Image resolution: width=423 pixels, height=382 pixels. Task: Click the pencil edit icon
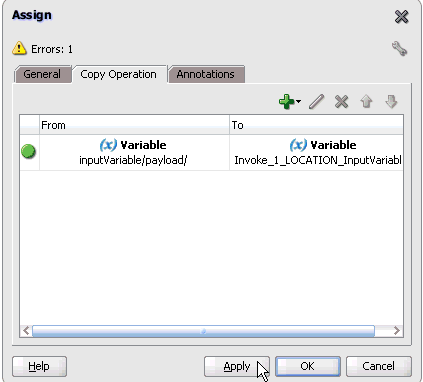coord(316,102)
